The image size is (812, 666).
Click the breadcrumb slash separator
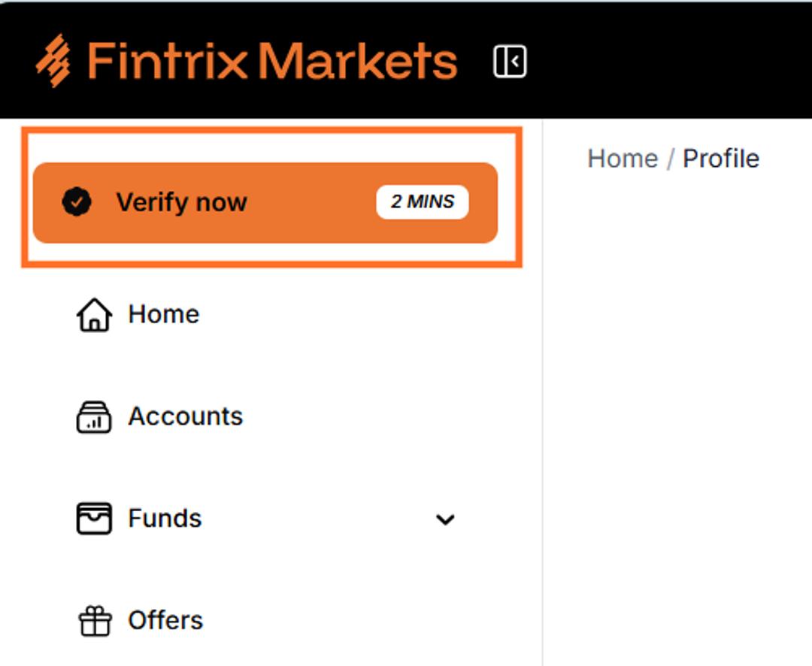point(671,159)
